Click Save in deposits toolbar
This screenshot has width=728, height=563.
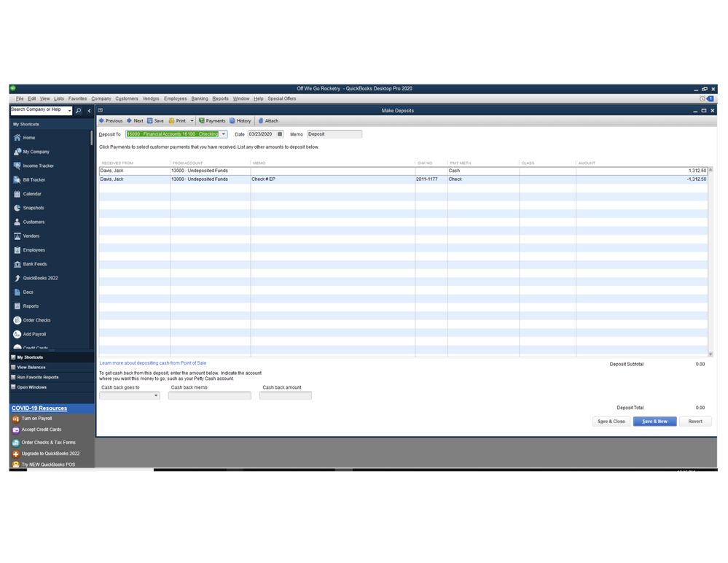[155, 121]
